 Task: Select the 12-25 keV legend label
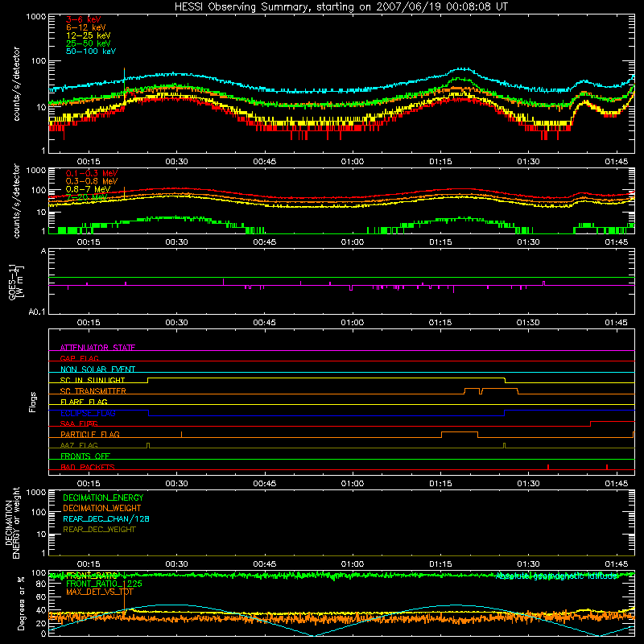point(88,35)
